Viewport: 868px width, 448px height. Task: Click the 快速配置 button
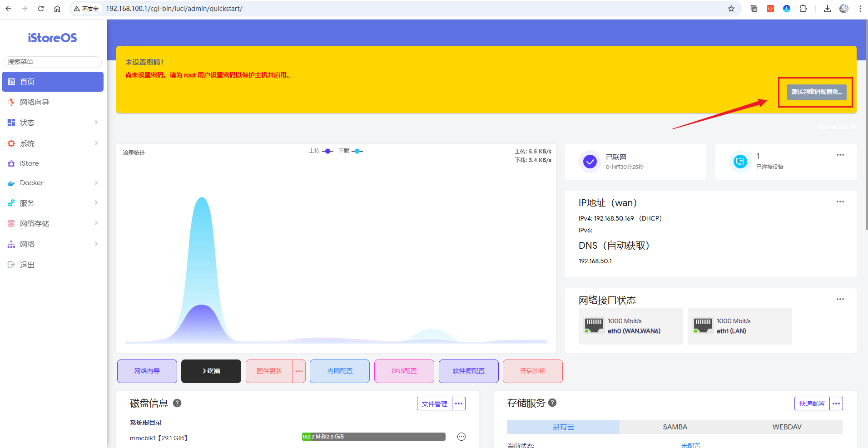click(812, 404)
